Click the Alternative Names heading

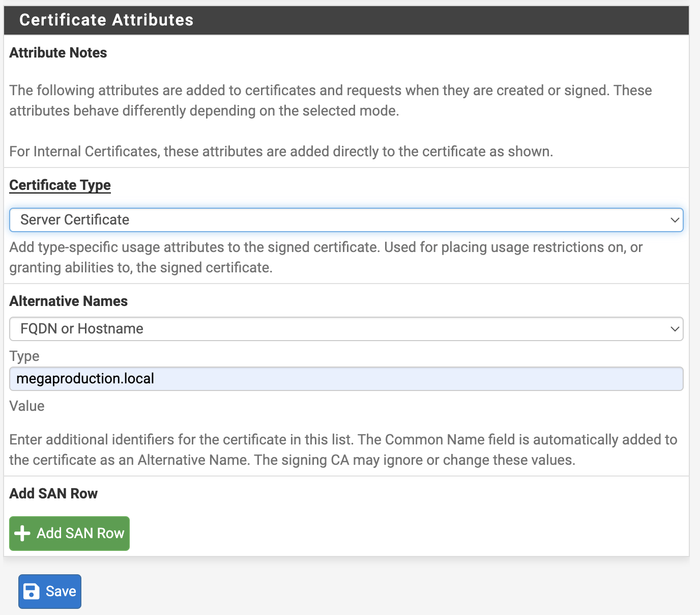[x=68, y=301]
